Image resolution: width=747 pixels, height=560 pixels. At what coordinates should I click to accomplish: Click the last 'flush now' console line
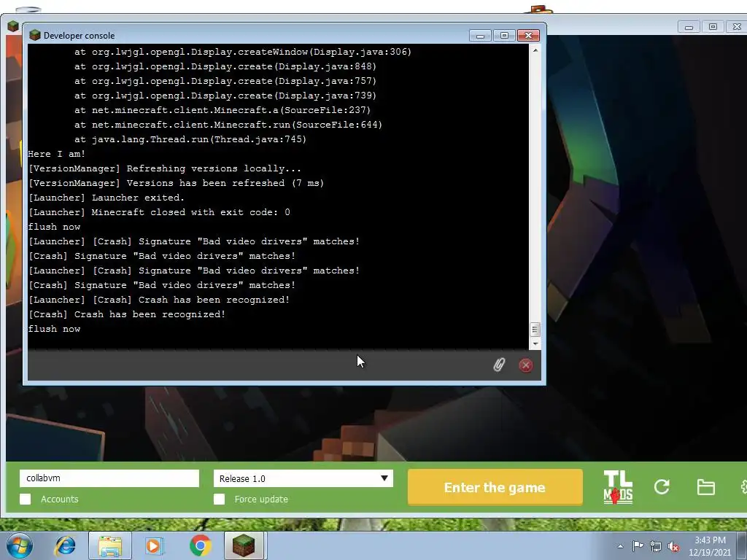tap(54, 329)
